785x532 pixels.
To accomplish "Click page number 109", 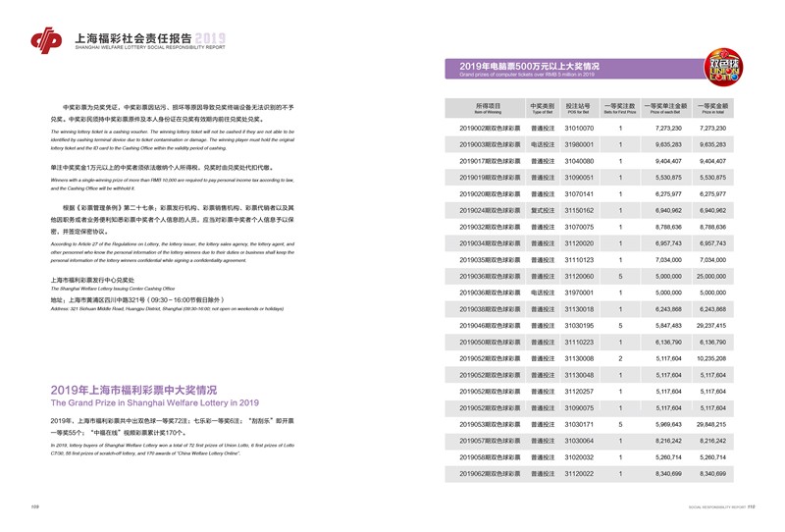I will 35,506.
